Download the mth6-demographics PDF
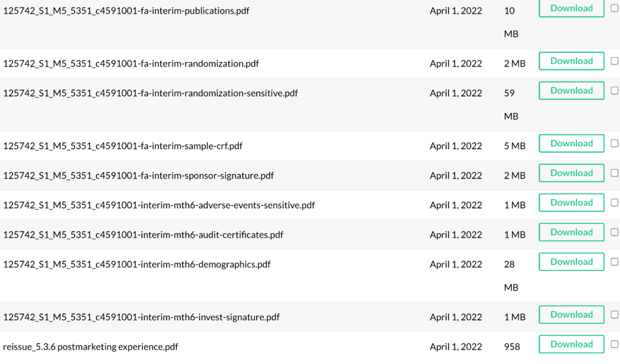The image size is (620, 364). point(571,262)
